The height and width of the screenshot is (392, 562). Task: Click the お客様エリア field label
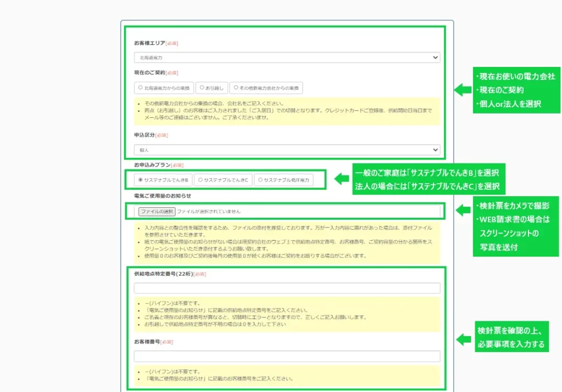(x=149, y=43)
